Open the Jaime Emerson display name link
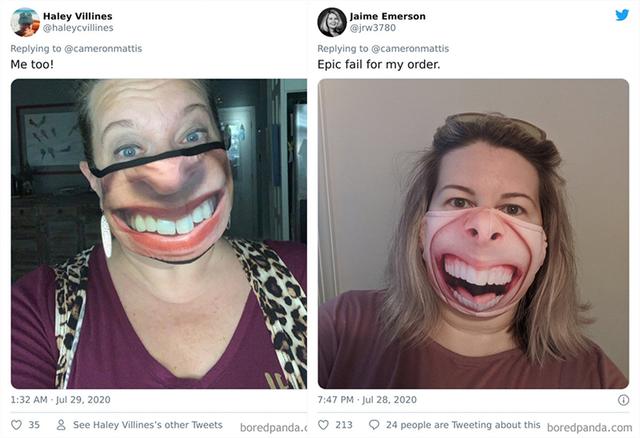The height and width of the screenshot is (438, 640). (x=387, y=16)
